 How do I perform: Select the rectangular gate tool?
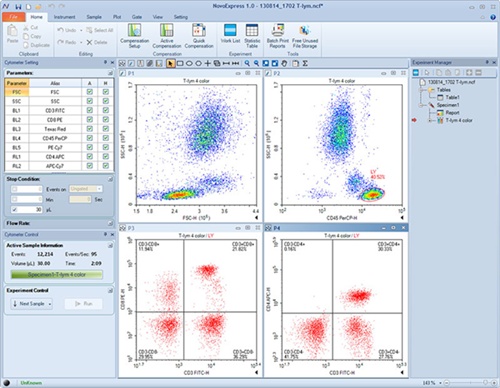click(x=180, y=63)
